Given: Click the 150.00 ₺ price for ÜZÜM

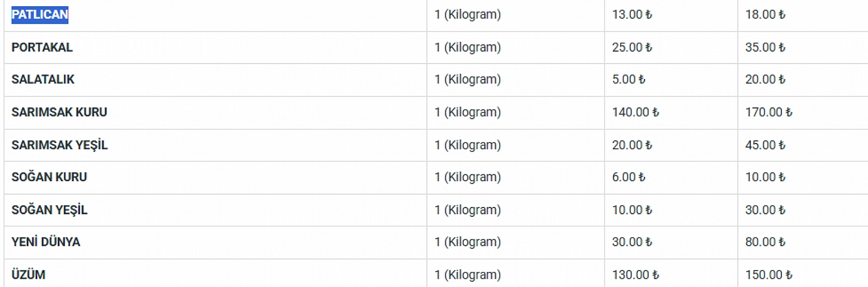Looking at the screenshot, I should 768,275.
